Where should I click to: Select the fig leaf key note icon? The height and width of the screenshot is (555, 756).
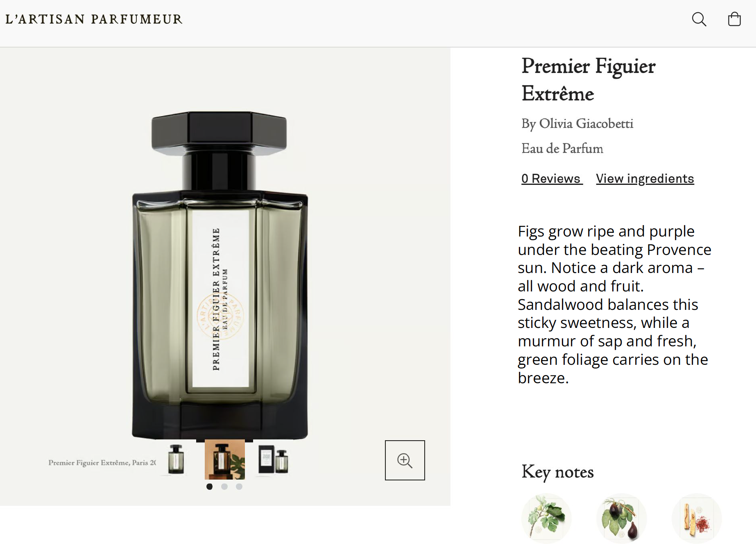546,519
